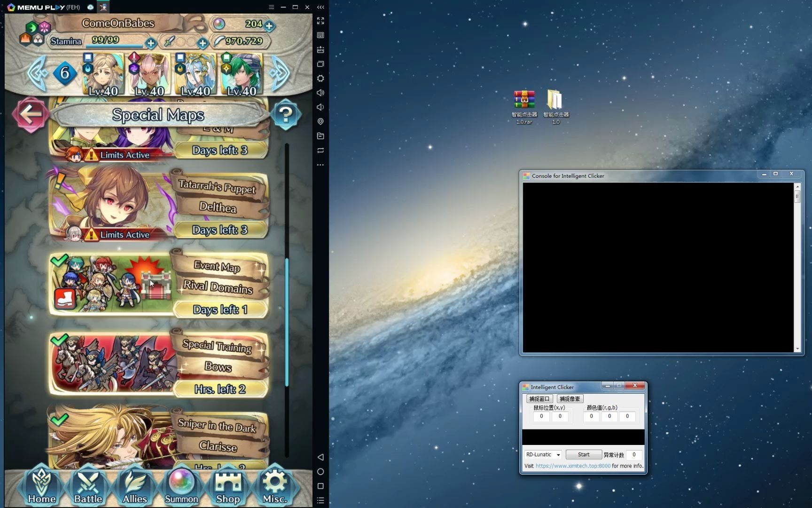Select the 智能点击器 1.0 desktop folder

point(555,107)
